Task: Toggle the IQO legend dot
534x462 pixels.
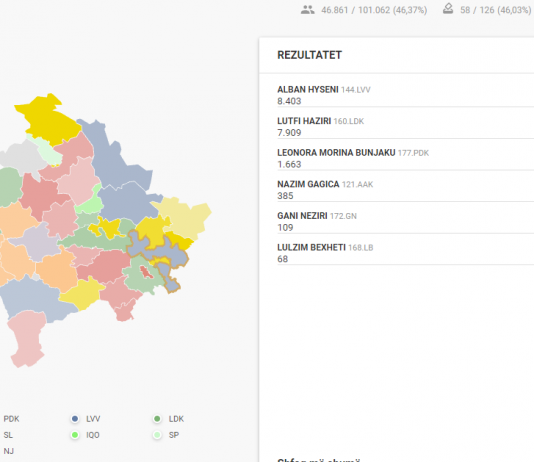Action: (x=75, y=435)
